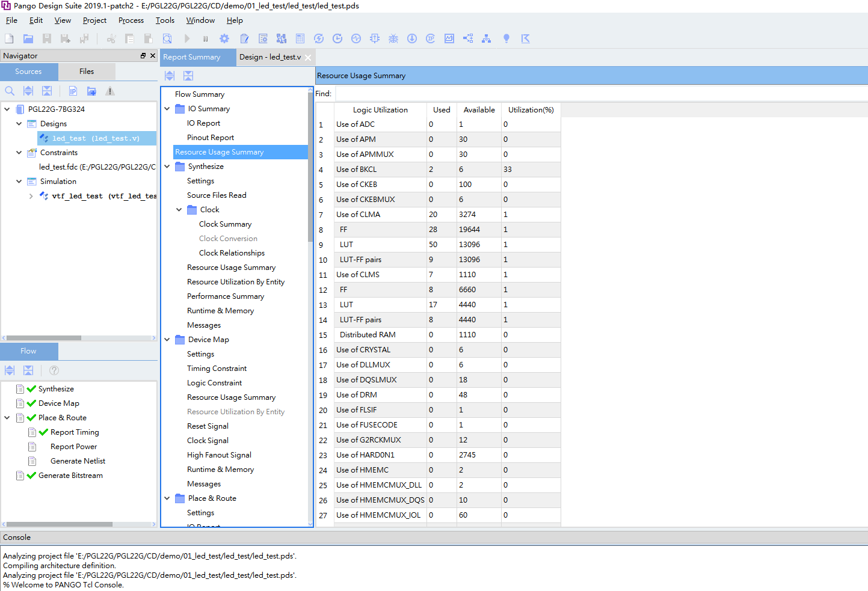Click the IP Compiler icon in toolbar

pos(431,38)
